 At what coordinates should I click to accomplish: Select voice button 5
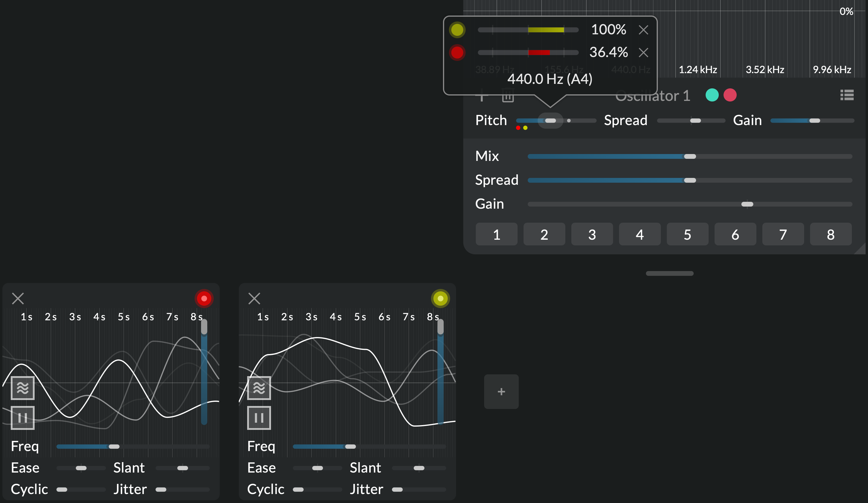pos(687,234)
